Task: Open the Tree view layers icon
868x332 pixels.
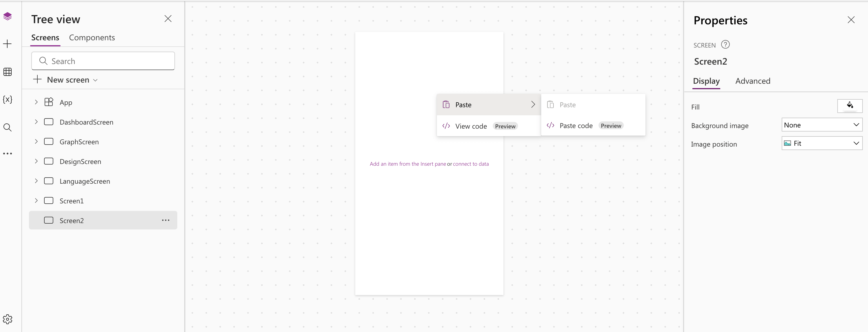Action: [8, 16]
